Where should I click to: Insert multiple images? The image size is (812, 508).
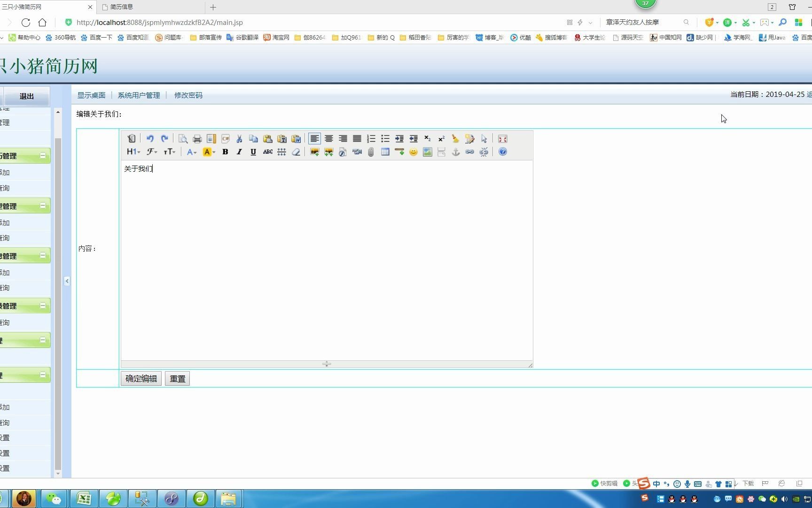328,152
